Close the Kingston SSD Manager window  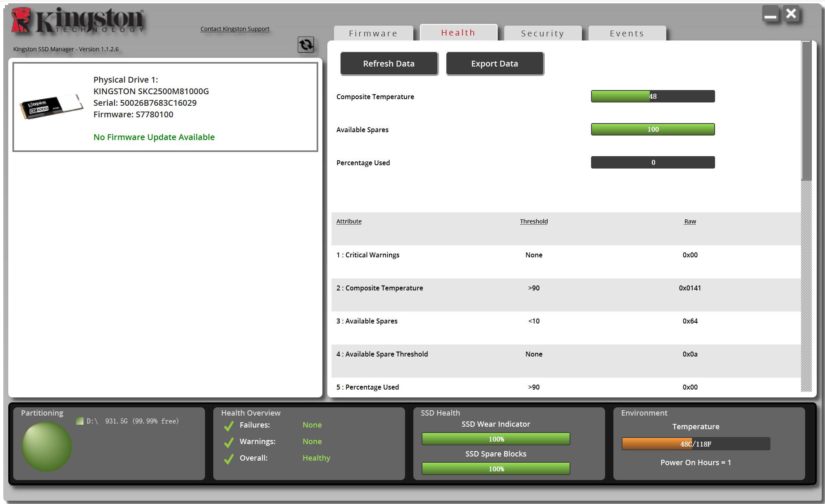coord(791,14)
